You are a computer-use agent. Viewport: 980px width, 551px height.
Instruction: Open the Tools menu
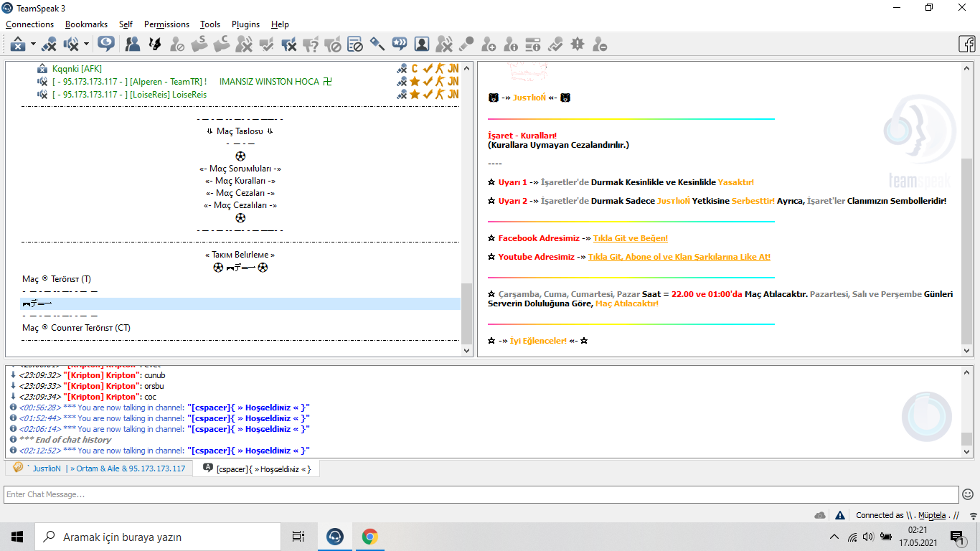[210, 24]
